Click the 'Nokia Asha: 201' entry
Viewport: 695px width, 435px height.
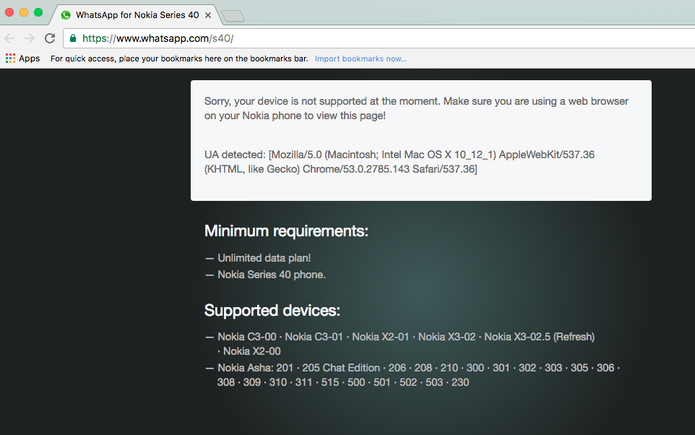click(255, 368)
